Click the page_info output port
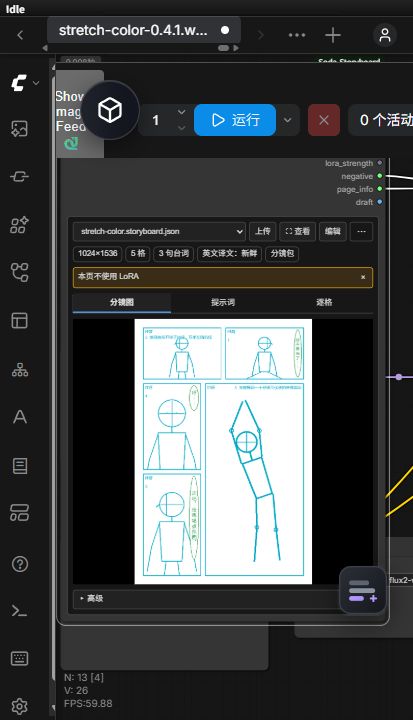 tap(379, 189)
